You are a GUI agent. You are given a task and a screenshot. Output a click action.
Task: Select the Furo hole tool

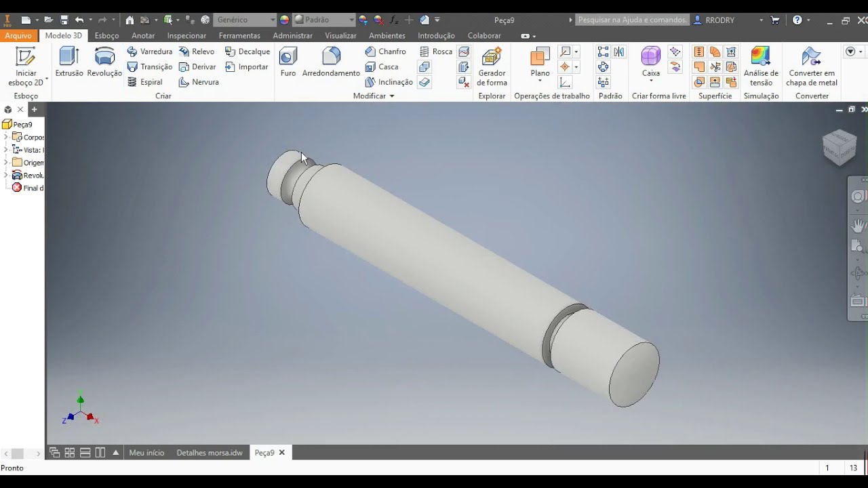(x=288, y=62)
